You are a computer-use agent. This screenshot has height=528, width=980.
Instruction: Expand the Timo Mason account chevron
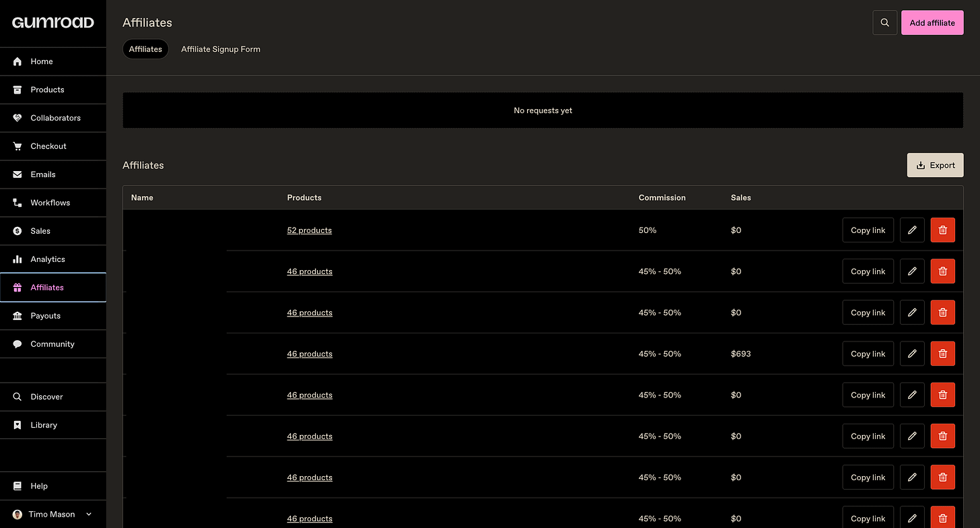pyautogui.click(x=88, y=515)
